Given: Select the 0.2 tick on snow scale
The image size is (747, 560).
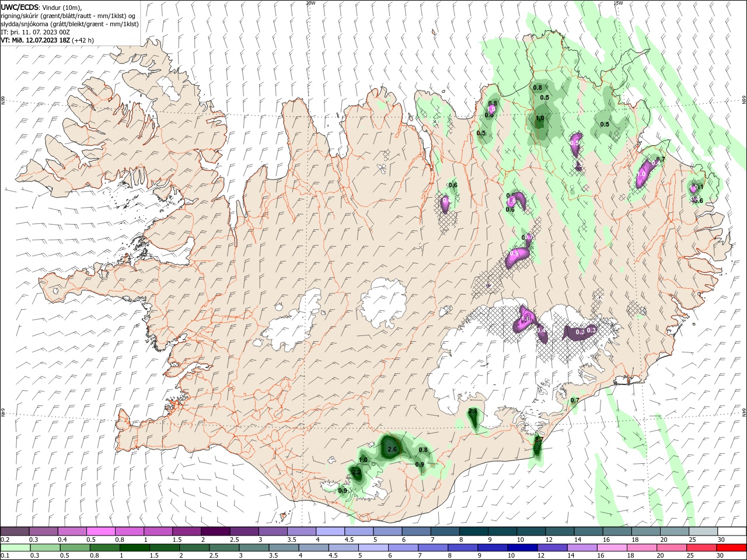Looking at the screenshot, I should [4, 540].
